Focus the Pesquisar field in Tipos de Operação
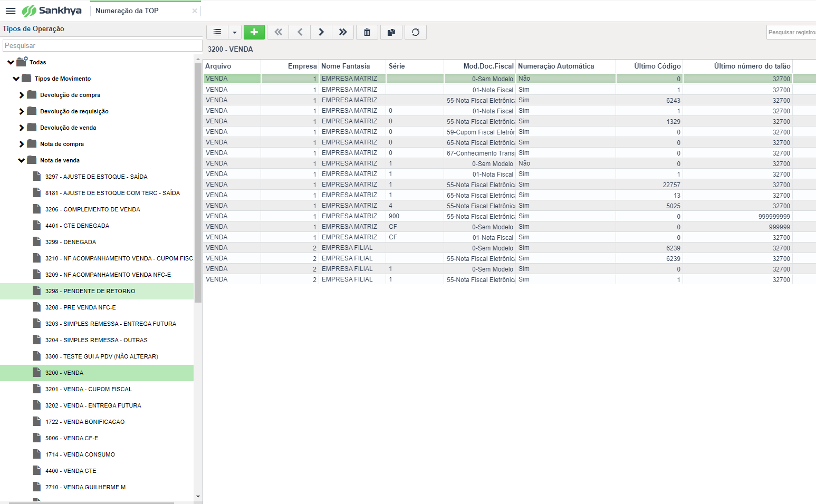Image resolution: width=816 pixels, height=504 pixels. 102,46
